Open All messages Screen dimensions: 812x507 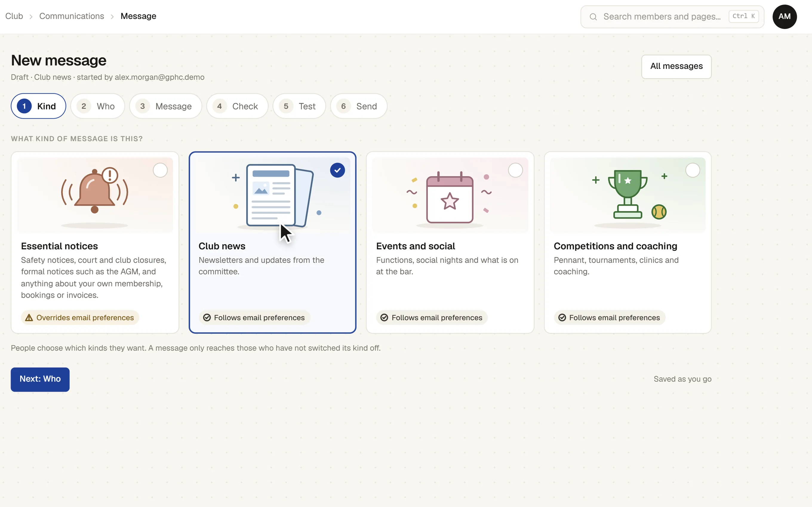pos(676,67)
